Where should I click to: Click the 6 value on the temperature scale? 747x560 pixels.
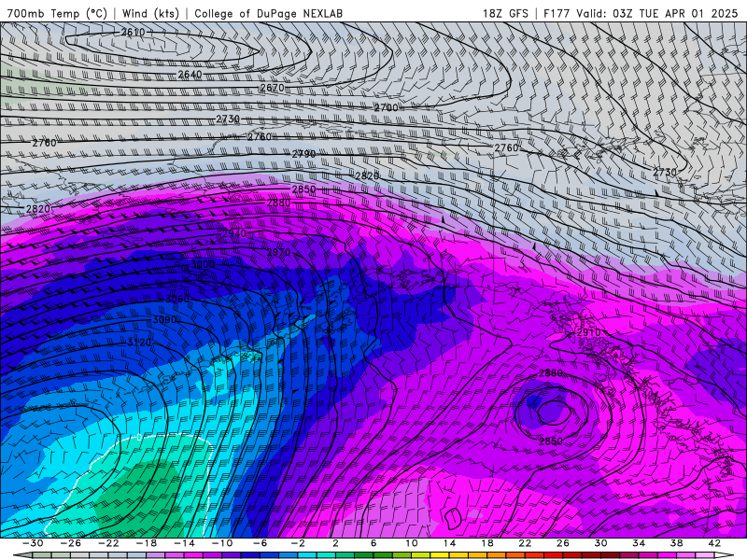click(x=374, y=543)
